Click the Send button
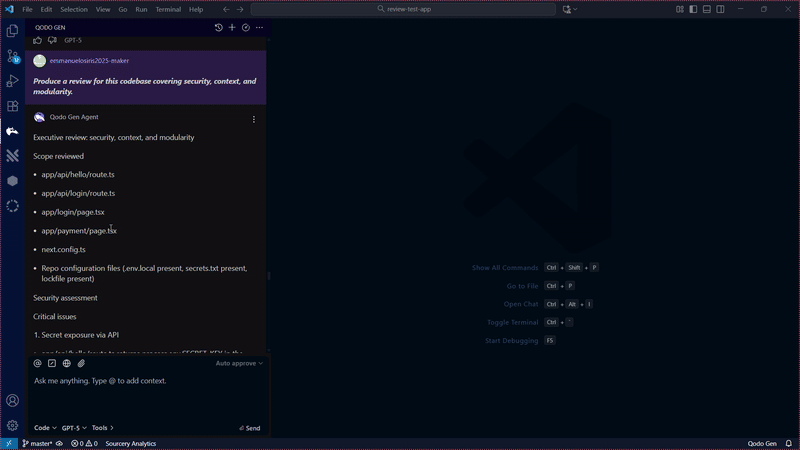Image resolution: width=800 pixels, height=450 pixels. (x=250, y=428)
